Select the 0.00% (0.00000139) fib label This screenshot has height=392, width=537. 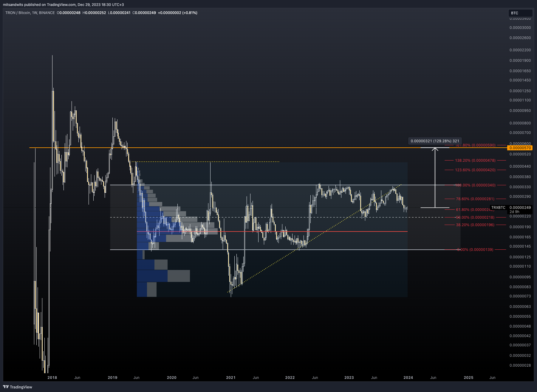[475, 250]
